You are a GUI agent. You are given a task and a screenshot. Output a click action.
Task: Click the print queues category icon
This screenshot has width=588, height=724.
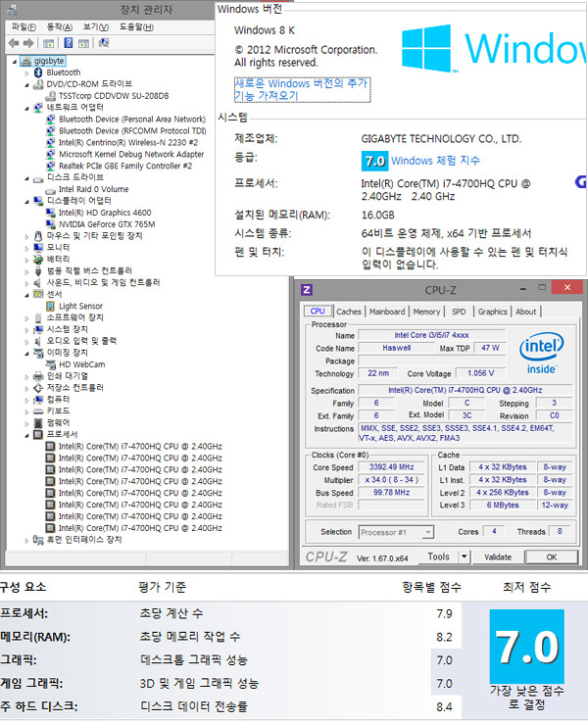pos(38,376)
